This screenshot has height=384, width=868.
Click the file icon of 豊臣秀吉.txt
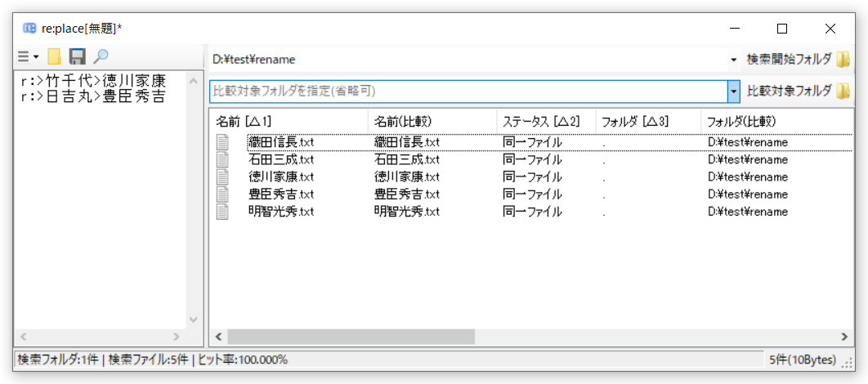tap(222, 194)
